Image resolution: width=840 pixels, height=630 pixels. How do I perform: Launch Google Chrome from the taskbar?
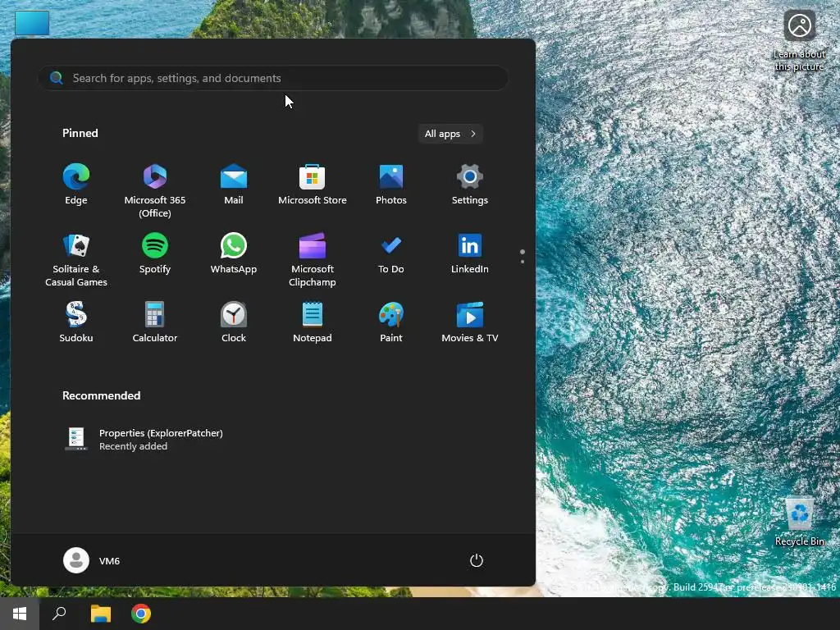[141, 614]
